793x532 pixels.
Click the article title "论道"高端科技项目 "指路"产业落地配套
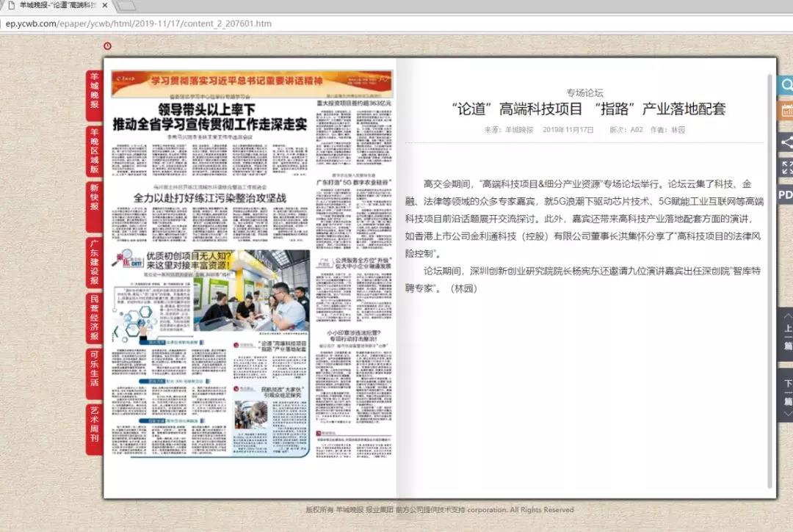tap(589, 109)
